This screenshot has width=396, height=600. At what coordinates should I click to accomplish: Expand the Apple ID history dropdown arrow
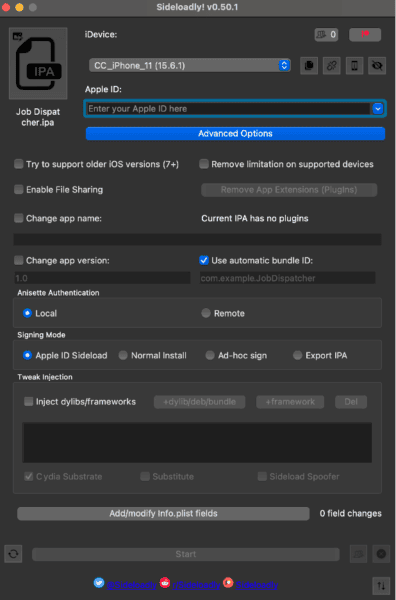tap(378, 109)
